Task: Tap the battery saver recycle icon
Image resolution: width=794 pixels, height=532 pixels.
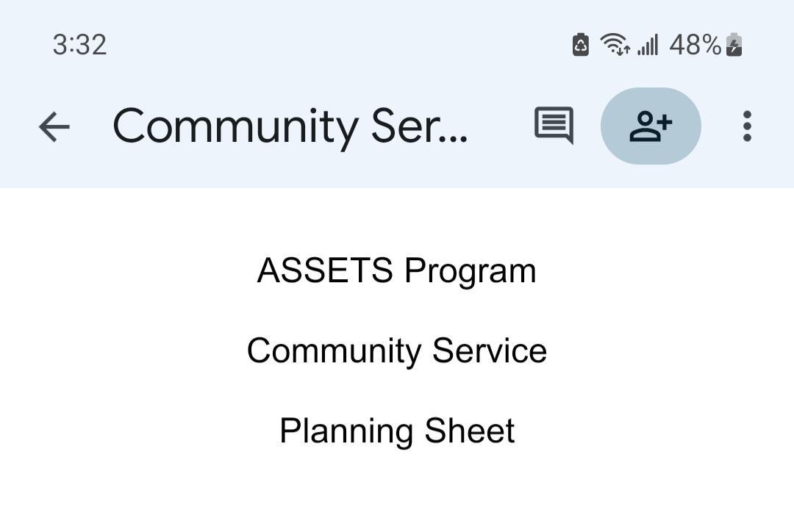Action: click(x=581, y=45)
